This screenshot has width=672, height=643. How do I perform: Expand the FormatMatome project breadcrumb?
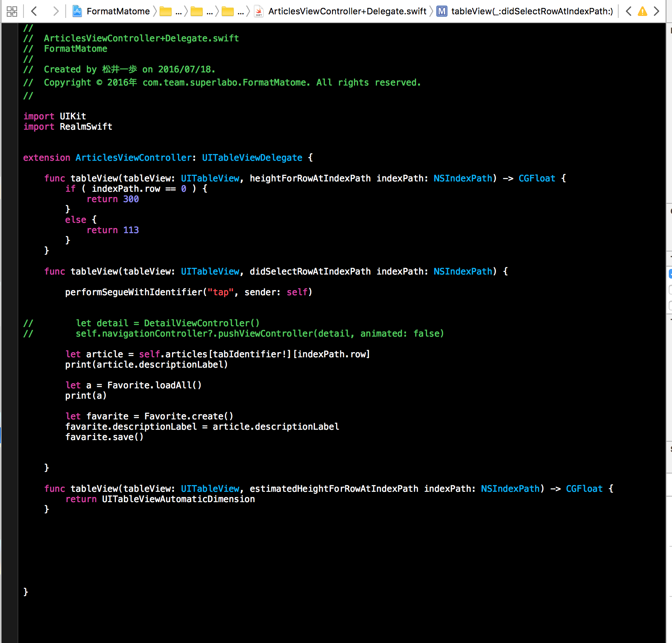coord(111,11)
